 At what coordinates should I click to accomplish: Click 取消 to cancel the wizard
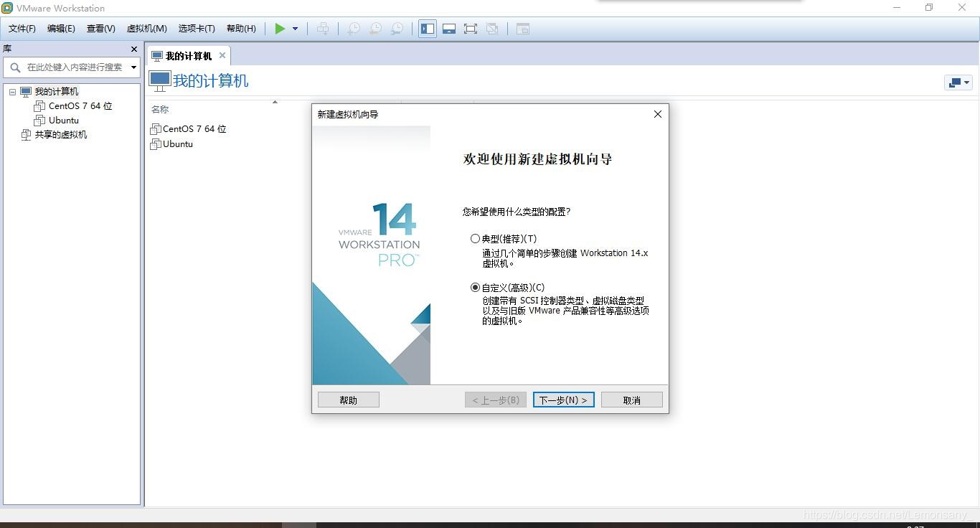(x=632, y=400)
